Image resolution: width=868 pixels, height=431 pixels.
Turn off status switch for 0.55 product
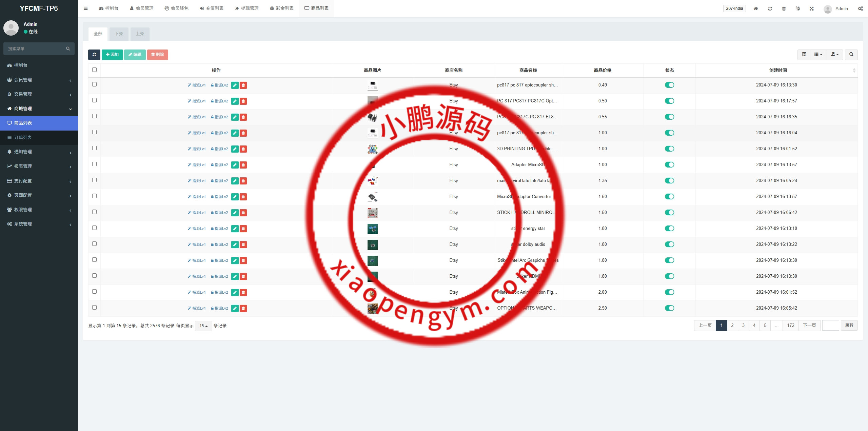[x=669, y=117]
